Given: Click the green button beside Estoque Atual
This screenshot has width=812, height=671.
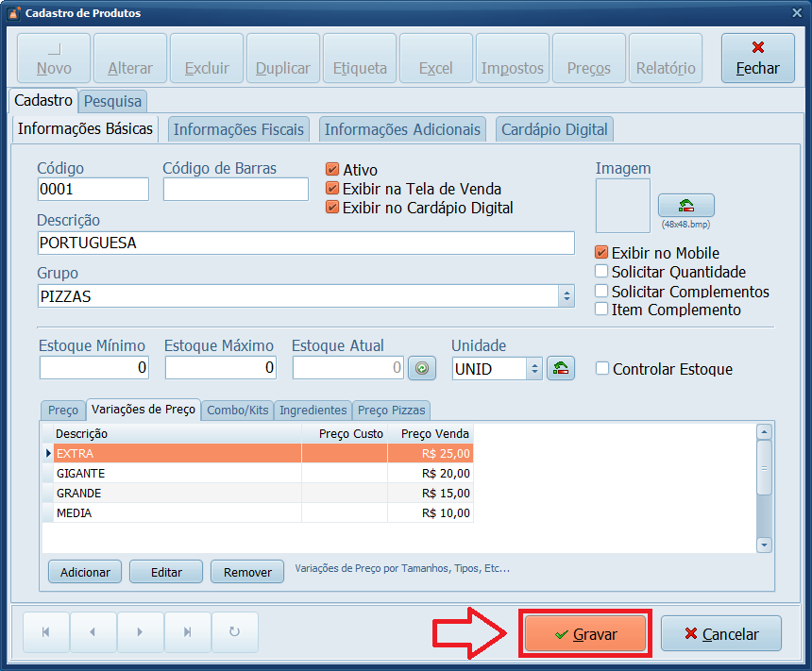Looking at the screenshot, I should click(421, 366).
